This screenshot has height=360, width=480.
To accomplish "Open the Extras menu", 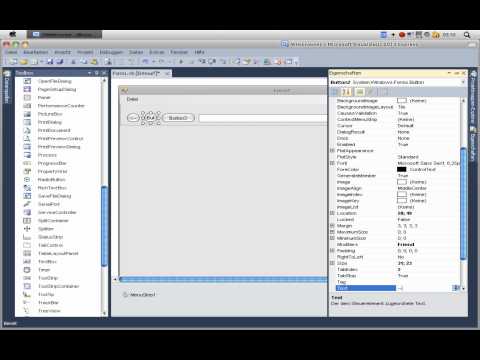I will click(157, 52).
